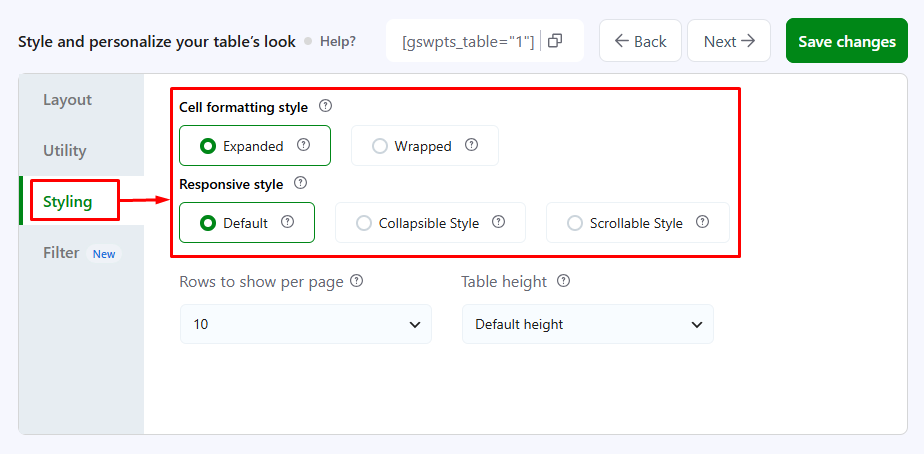Screen dimensions: 924x454
Task: Show help icon next to Default option
Action: [x=287, y=222]
